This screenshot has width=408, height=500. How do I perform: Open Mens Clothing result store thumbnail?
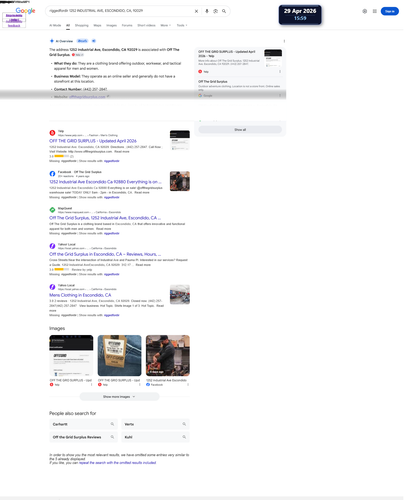[180, 294]
